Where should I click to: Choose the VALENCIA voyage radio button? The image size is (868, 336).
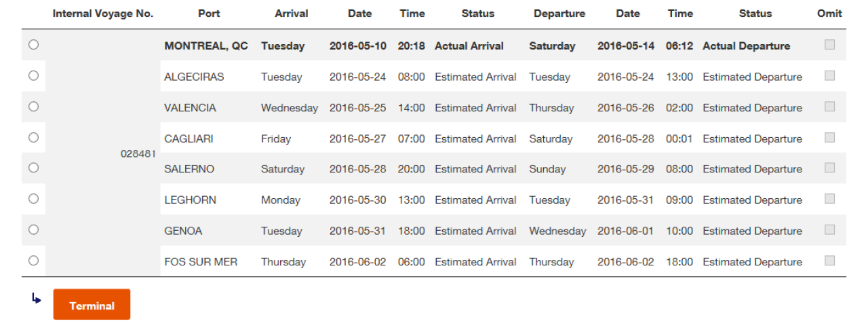[33, 107]
